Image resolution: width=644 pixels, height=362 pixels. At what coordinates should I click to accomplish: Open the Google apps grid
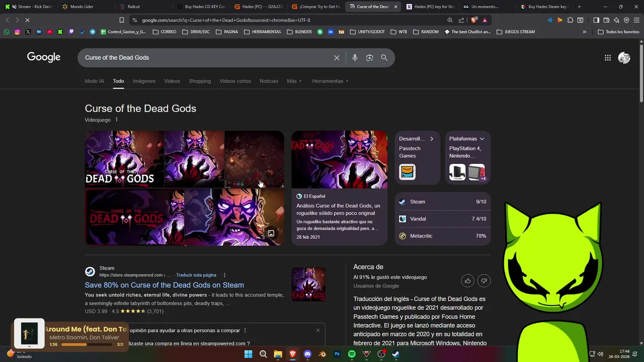click(x=608, y=58)
